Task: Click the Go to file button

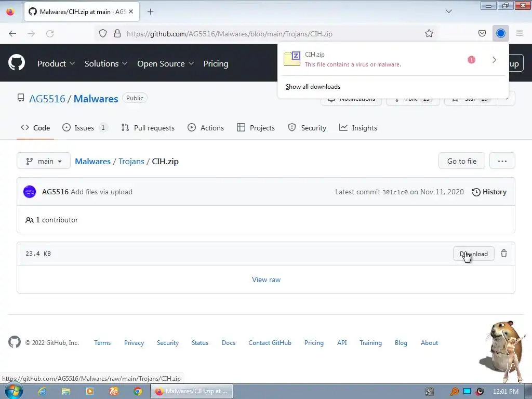Action: tap(461, 161)
